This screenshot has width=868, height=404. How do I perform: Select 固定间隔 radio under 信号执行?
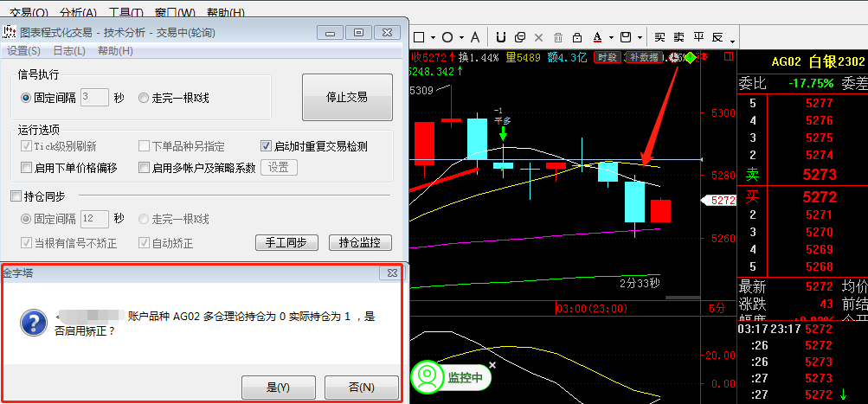pos(25,98)
